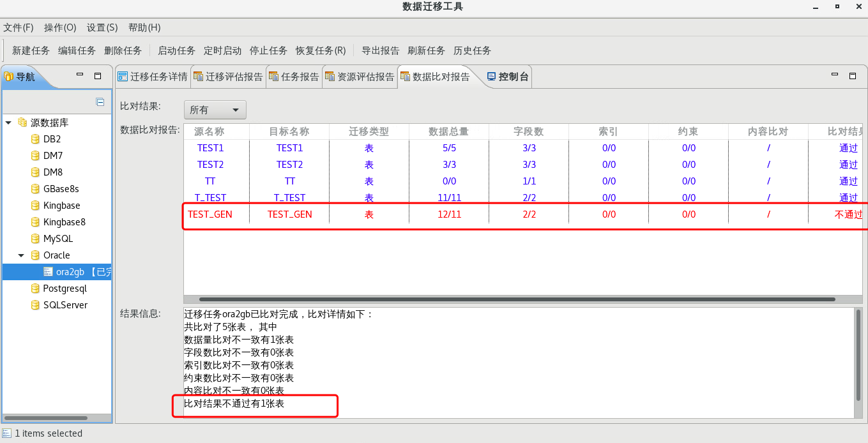
Task: Click the 删除任务 toolbar button
Action: click(x=123, y=50)
